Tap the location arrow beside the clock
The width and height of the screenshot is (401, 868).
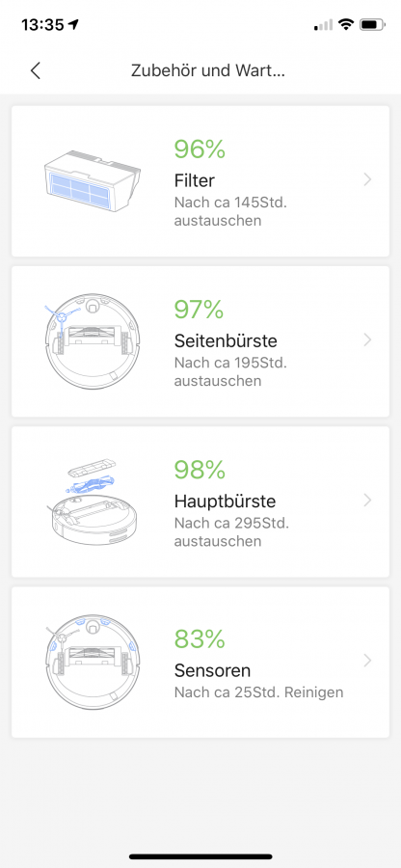click(73, 25)
